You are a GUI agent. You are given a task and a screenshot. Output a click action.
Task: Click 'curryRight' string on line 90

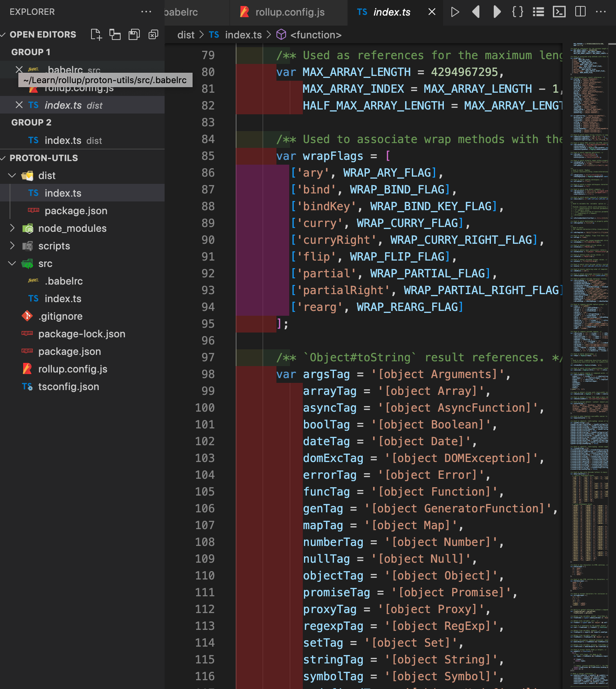tap(337, 240)
